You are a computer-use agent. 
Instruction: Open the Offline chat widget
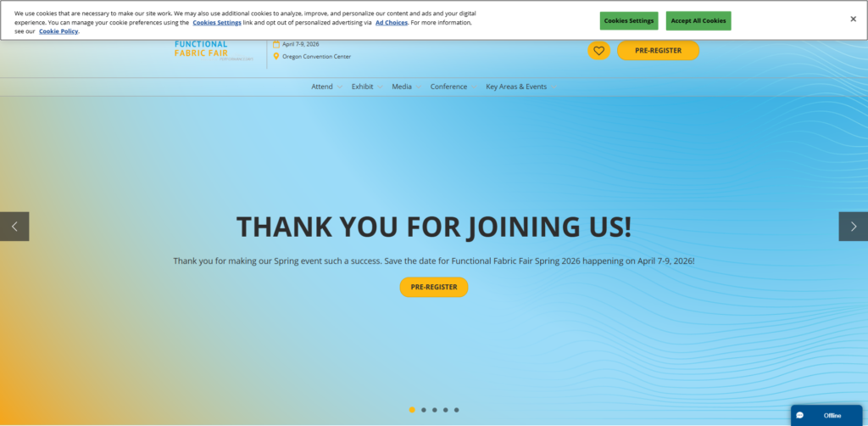pyautogui.click(x=826, y=416)
